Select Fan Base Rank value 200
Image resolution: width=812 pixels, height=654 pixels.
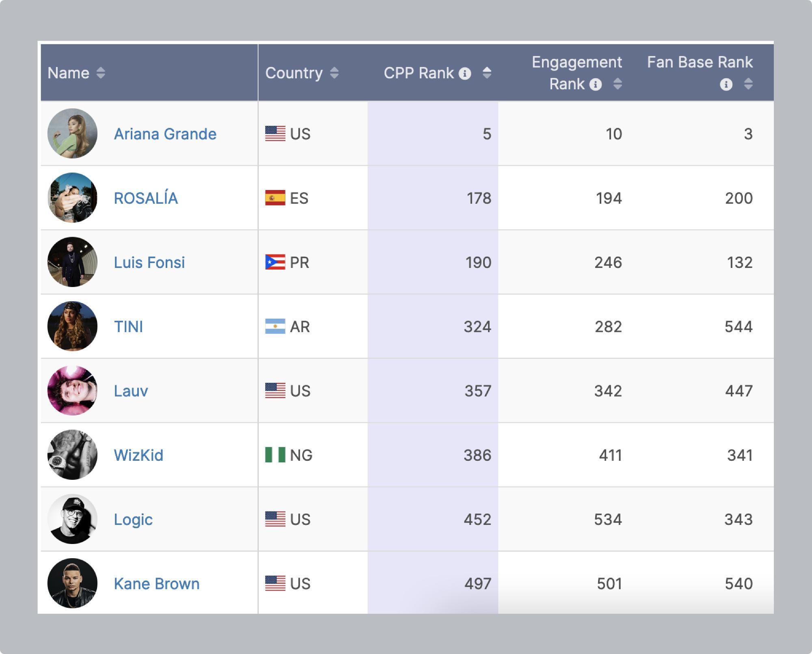pyautogui.click(x=739, y=198)
